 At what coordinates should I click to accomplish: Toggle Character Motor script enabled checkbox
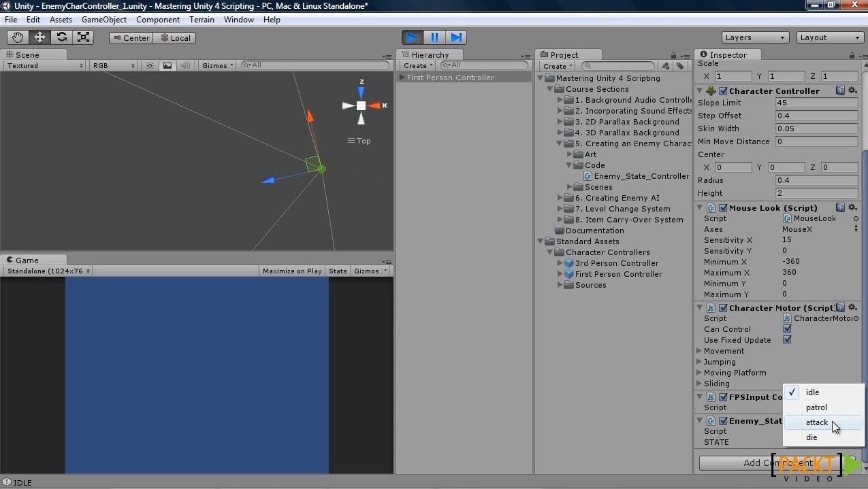point(724,307)
